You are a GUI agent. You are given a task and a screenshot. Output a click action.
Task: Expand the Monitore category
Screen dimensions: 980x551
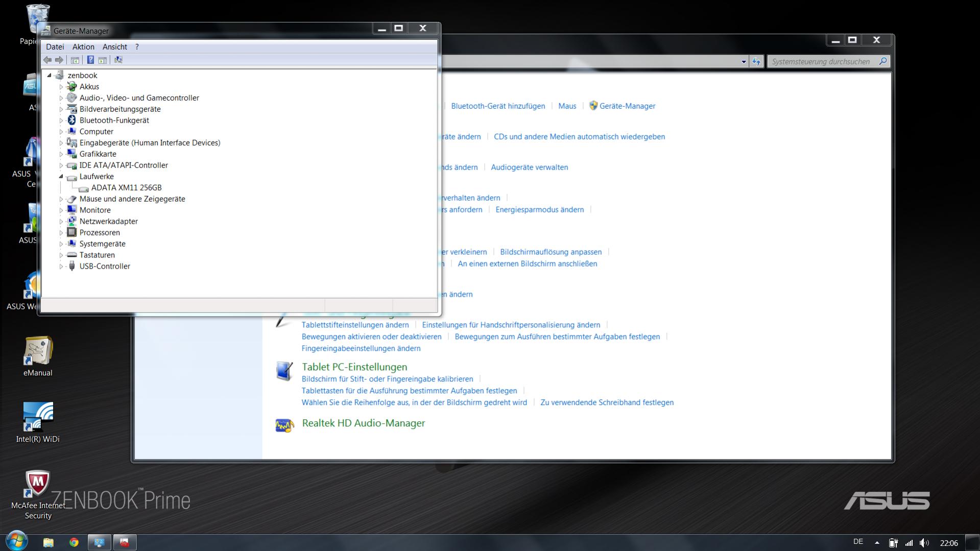(x=61, y=210)
